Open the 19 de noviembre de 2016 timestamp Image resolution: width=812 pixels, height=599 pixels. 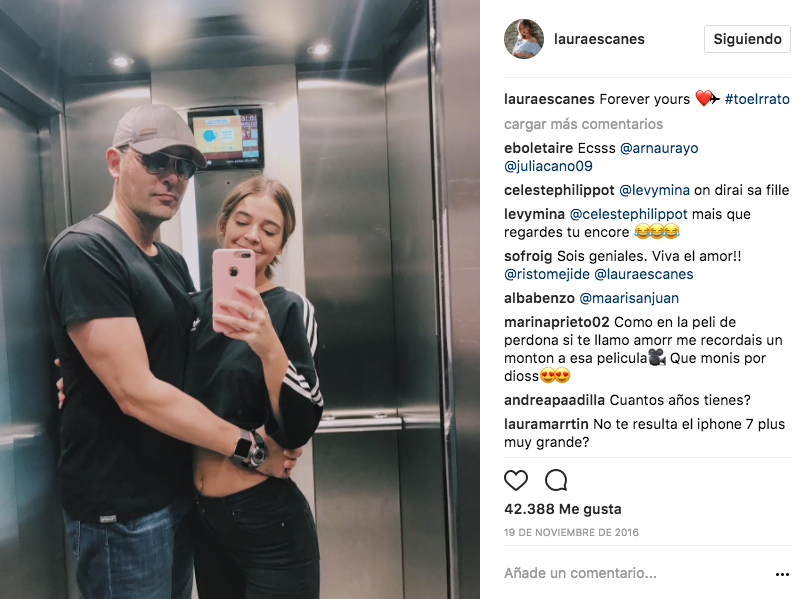(571, 532)
